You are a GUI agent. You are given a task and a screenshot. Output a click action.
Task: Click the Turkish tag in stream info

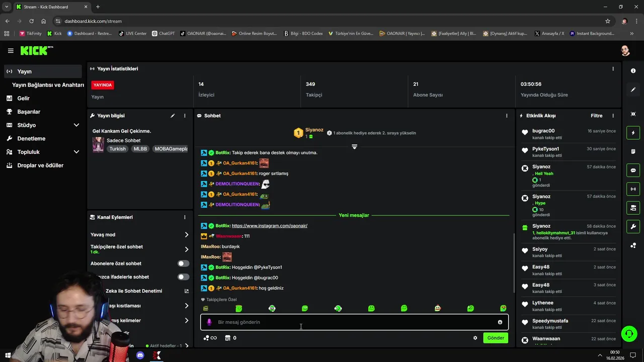118,149
